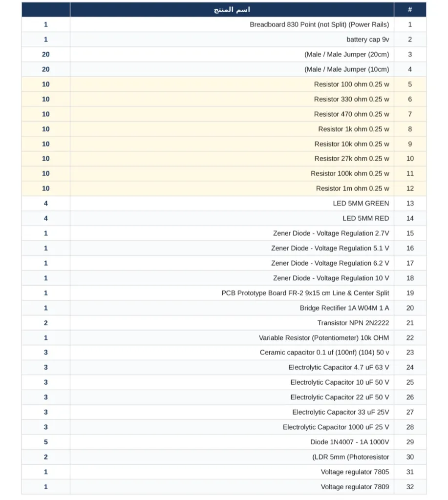Select Zener Diode Voltage Regulation 10 V

tap(331, 278)
